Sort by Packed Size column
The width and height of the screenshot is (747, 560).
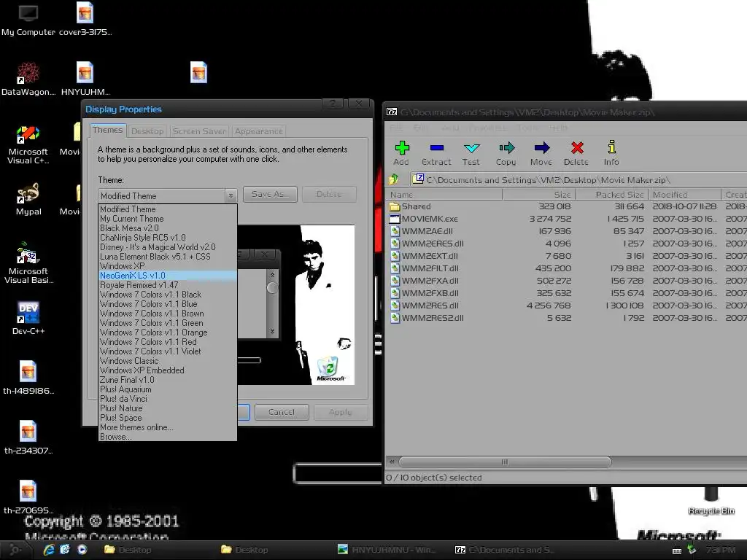tap(612, 194)
